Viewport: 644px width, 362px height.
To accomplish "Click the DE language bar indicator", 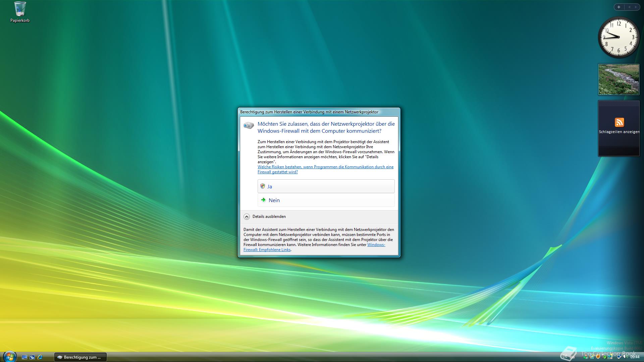I will [x=565, y=357].
